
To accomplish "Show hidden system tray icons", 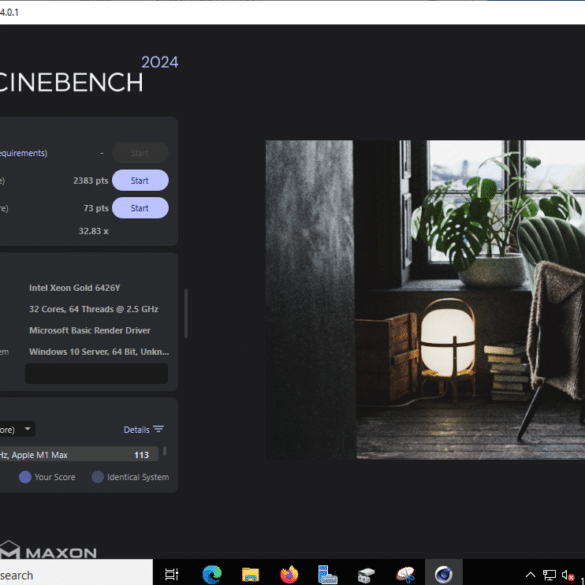I will [x=530, y=575].
